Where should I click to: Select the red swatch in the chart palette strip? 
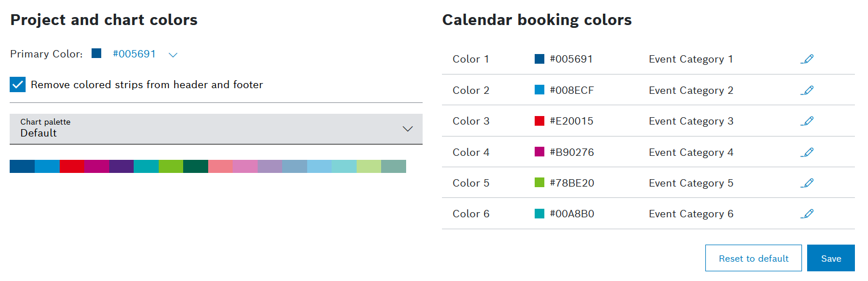coord(72,166)
